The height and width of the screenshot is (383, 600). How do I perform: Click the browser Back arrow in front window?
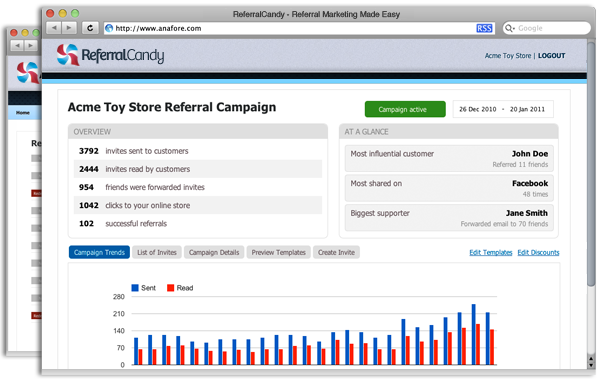point(54,28)
